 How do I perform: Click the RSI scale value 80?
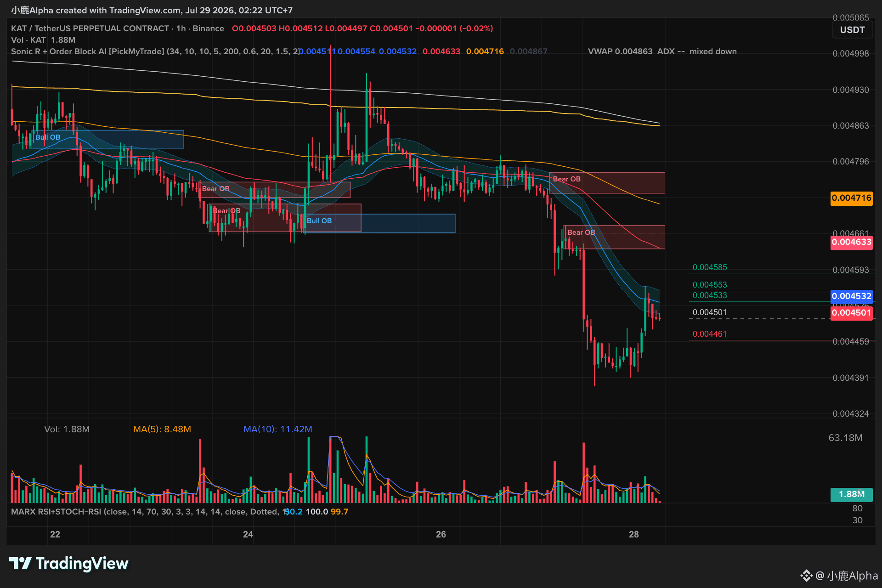[x=857, y=509]
